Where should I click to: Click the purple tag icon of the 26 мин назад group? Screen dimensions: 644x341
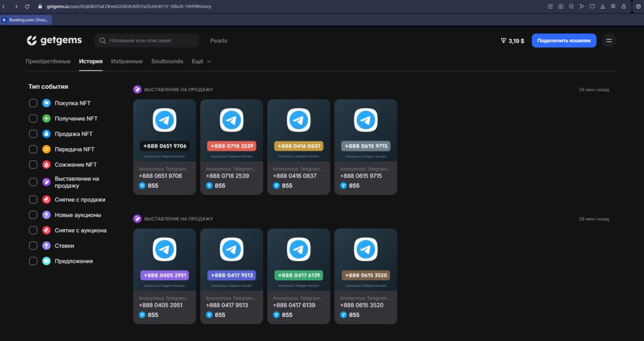point(137,89)
